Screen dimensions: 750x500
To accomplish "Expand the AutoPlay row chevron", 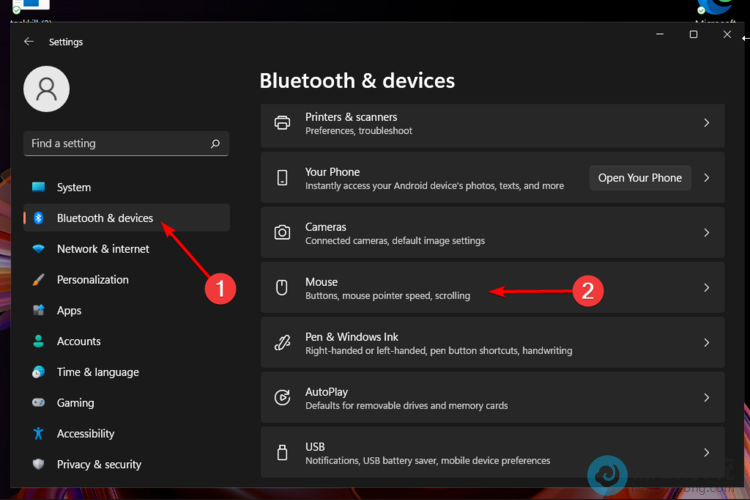I will pos(706,398).
